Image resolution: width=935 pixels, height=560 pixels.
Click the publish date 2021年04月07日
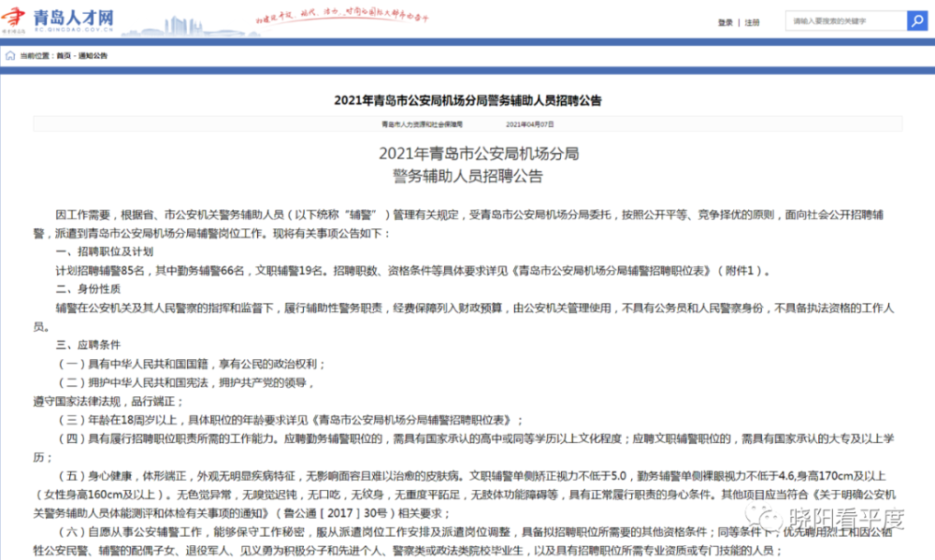click(530, 124)
